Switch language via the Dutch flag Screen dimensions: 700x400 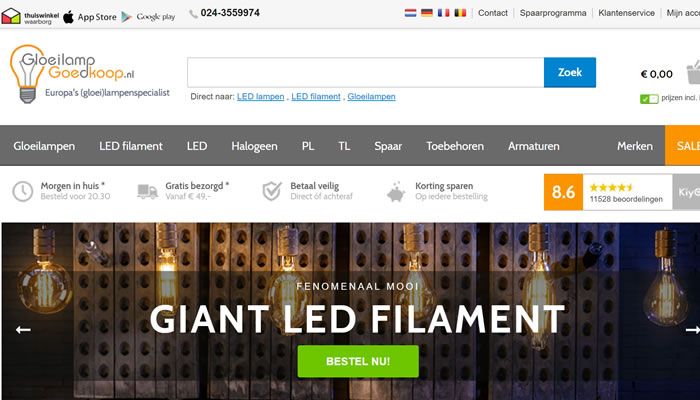pos(410,13)
